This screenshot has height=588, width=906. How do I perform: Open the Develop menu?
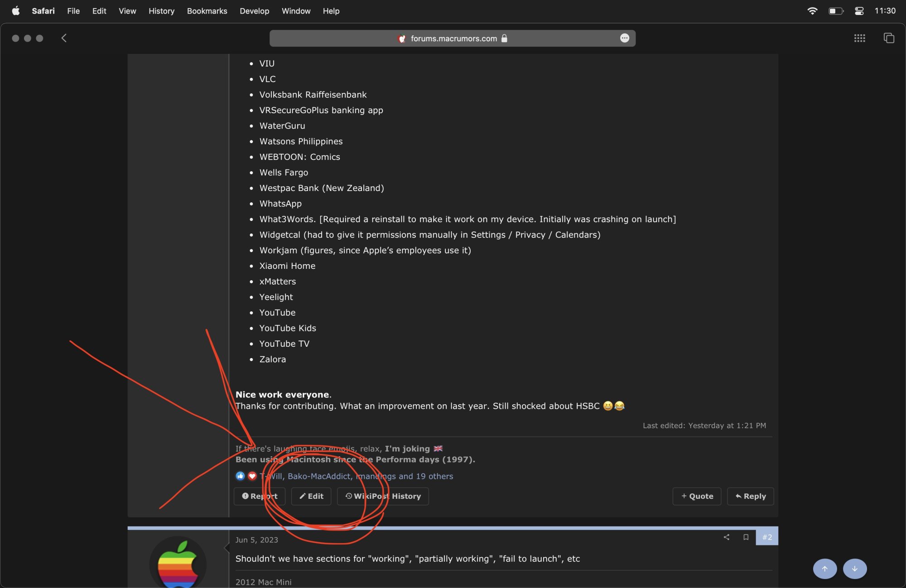[254, 11]
